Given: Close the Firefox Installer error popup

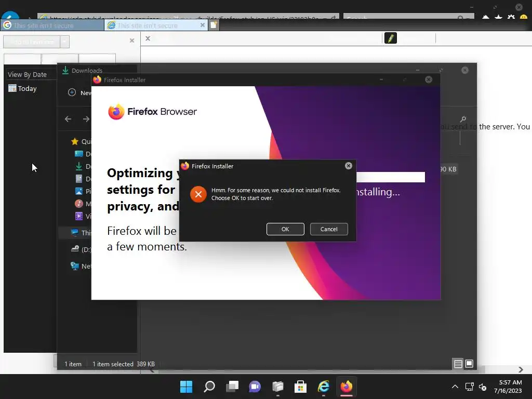Looking at the screenshot, I should click(349, 166).
